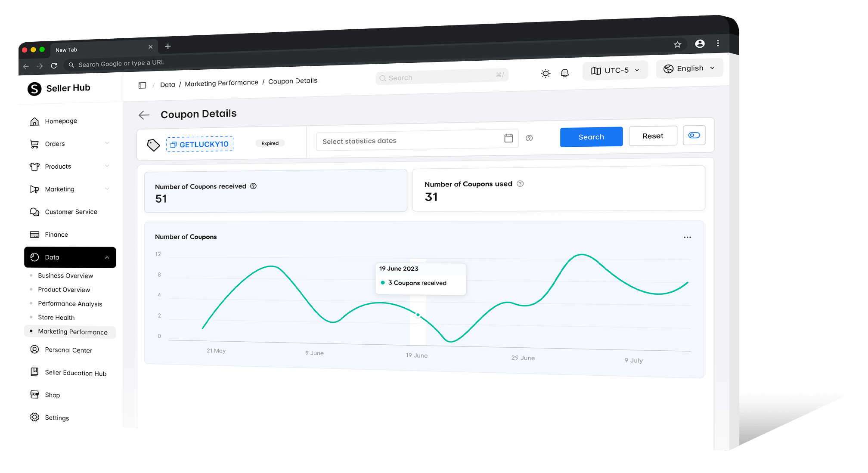Image resolution: width=868 pixels, height=473 pixels.
Task: Select the Homepage icon in sidebar
Action: (34, 121)
